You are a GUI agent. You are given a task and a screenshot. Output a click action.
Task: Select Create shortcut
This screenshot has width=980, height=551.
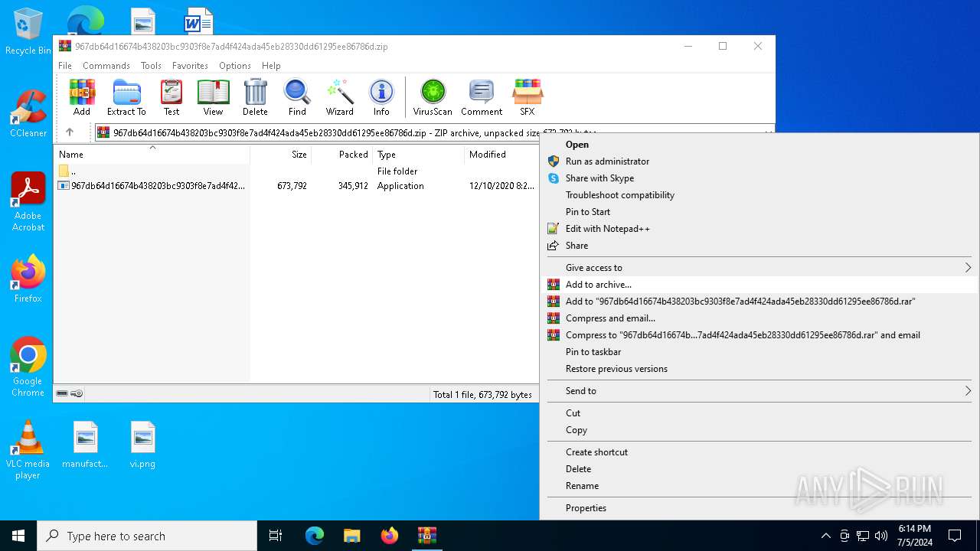759,452
